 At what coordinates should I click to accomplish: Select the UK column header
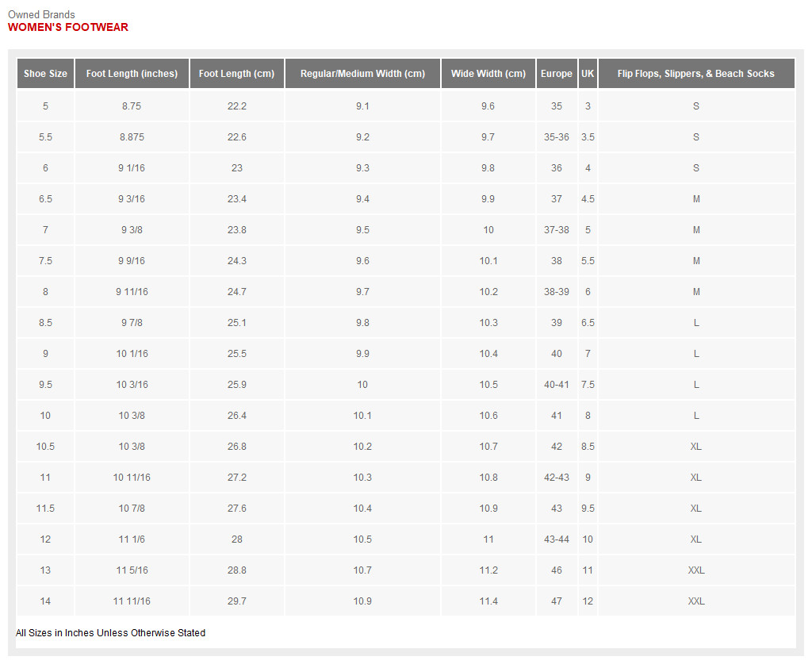[x=588, y=74]
